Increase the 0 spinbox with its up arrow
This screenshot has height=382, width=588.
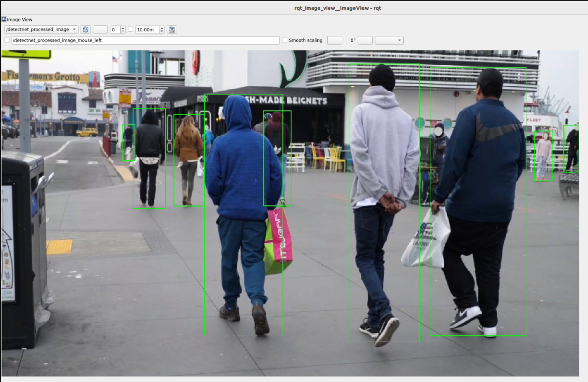coord(123,28)
